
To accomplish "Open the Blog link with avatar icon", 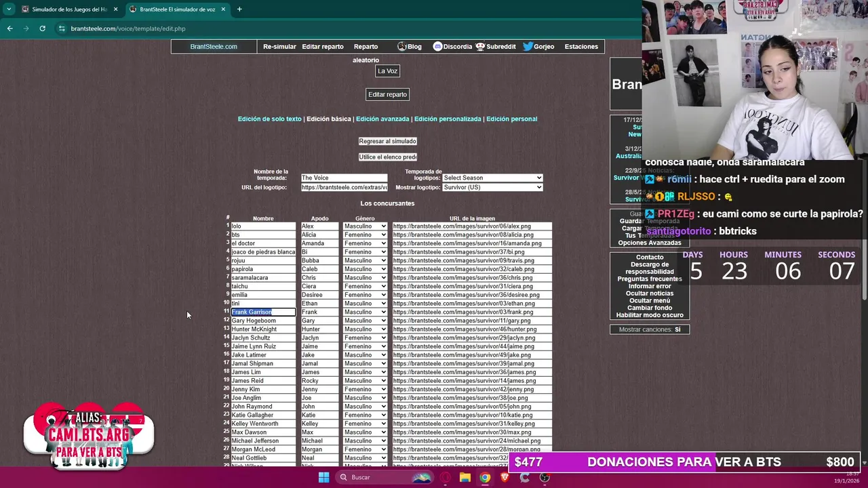I will coord(410,47).
